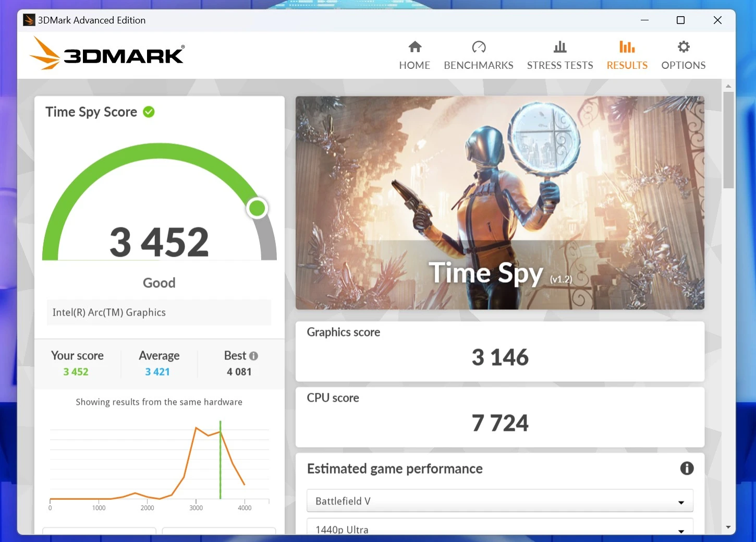This screenshot has height=542, width=756.
Task: Click the 3DMark logo
Action: 107,54
